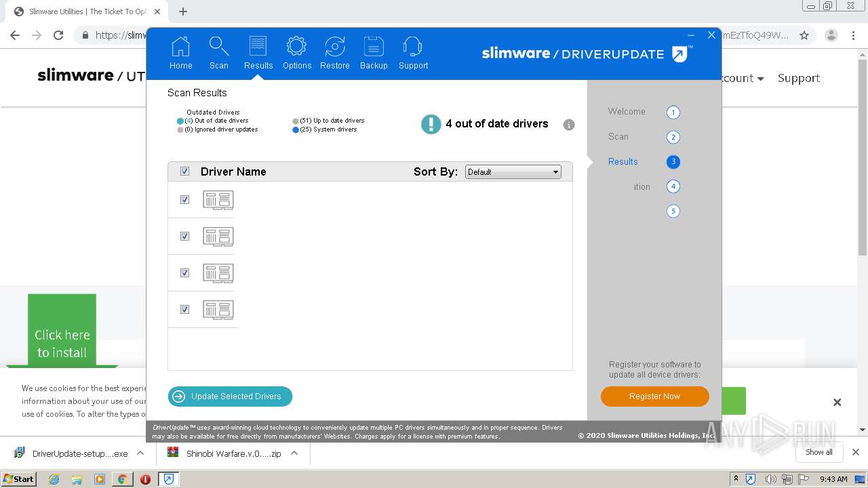Click the third driver's device icon
This screenshot has width=868, height=488.
(x=218, y=273)
